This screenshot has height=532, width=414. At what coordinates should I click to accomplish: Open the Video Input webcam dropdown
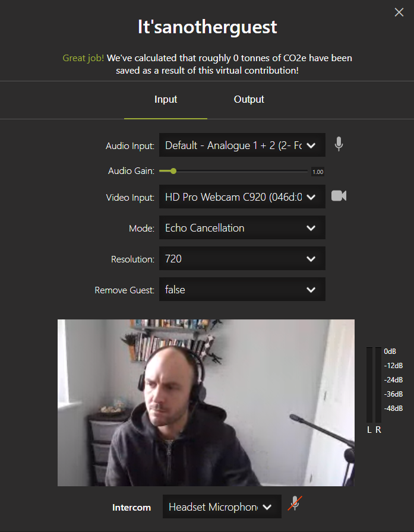242,197
